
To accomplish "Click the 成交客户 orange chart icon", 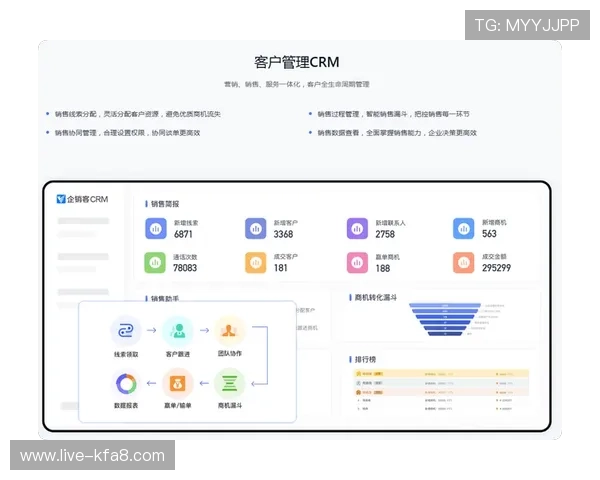I will tap(256, 263).
